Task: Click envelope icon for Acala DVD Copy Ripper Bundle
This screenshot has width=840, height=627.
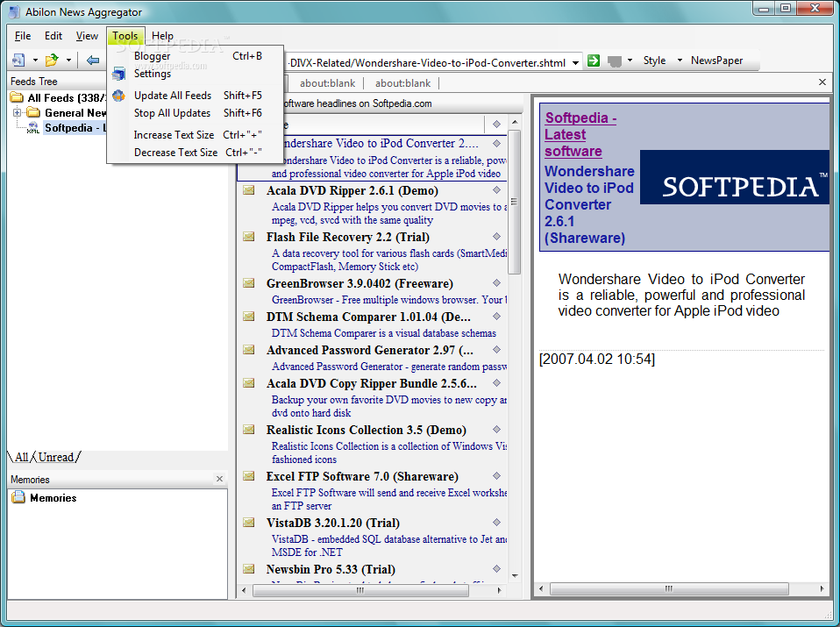Action: [x=248, y=382]
